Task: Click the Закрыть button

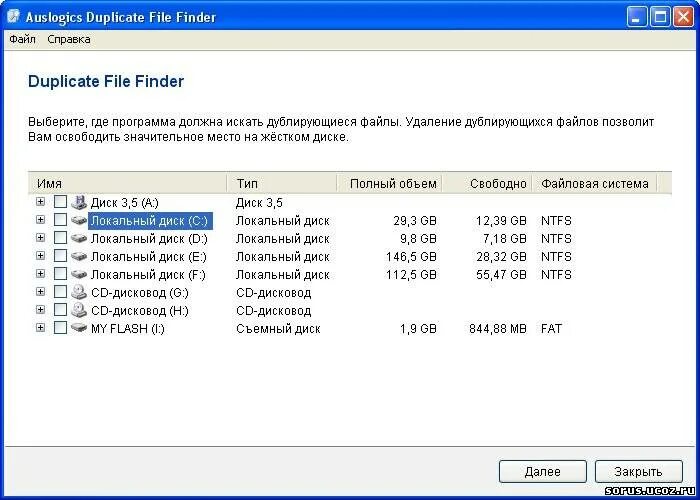Action: tap(638, 471)
